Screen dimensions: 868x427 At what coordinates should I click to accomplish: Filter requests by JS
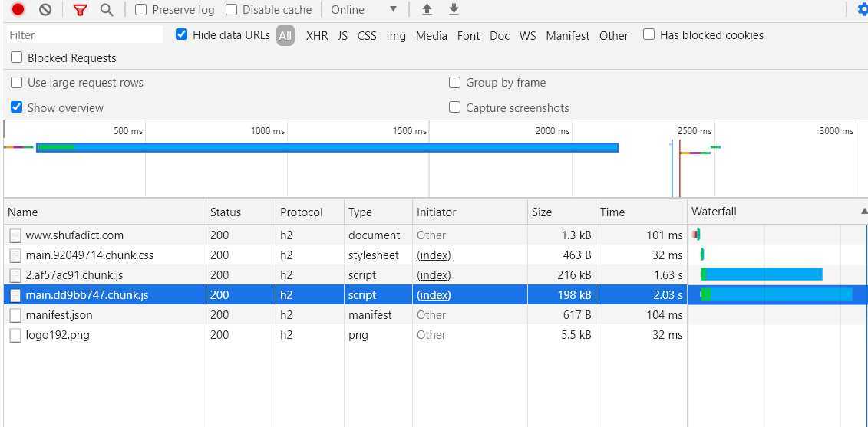point(342,35)
